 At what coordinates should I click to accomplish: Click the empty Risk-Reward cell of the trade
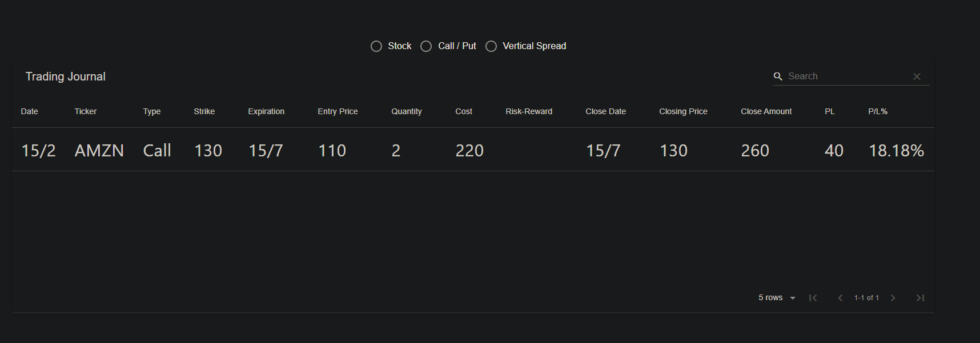(529, 150)
